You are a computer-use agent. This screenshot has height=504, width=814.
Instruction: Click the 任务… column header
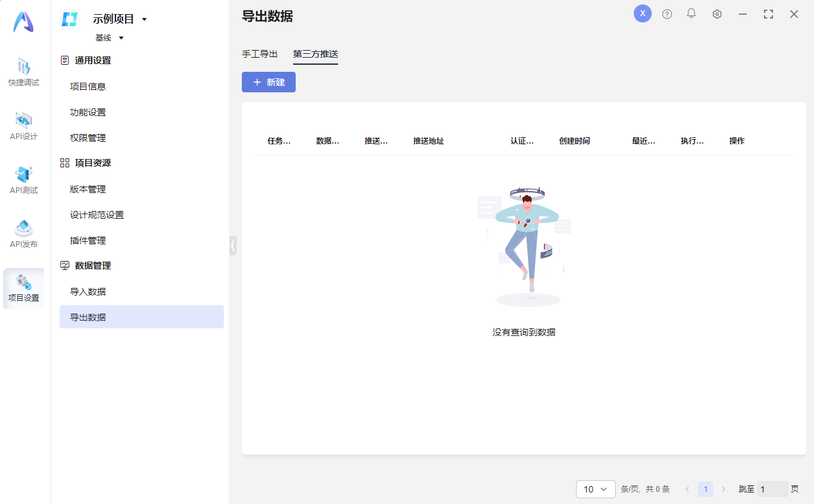[x=279, y=141]
